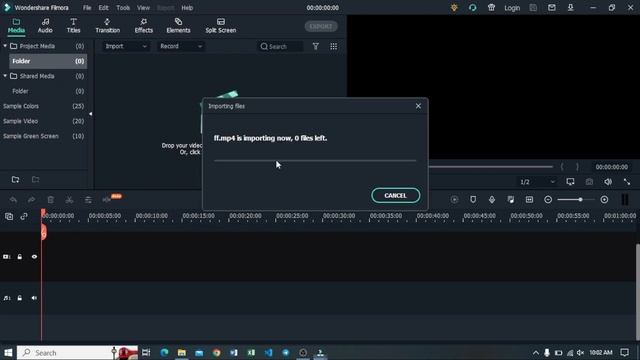
Task: Open the Elements tab
Action: click(178, 26)
